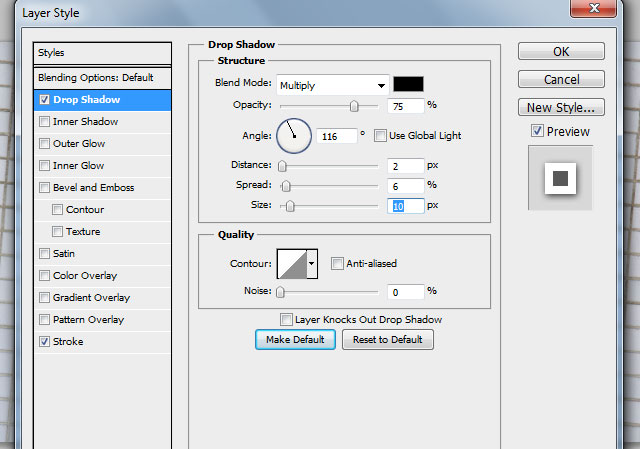This screenshot has width=640, height=449.
Task: Click the Spread slider handle
Action: (286, 186)
